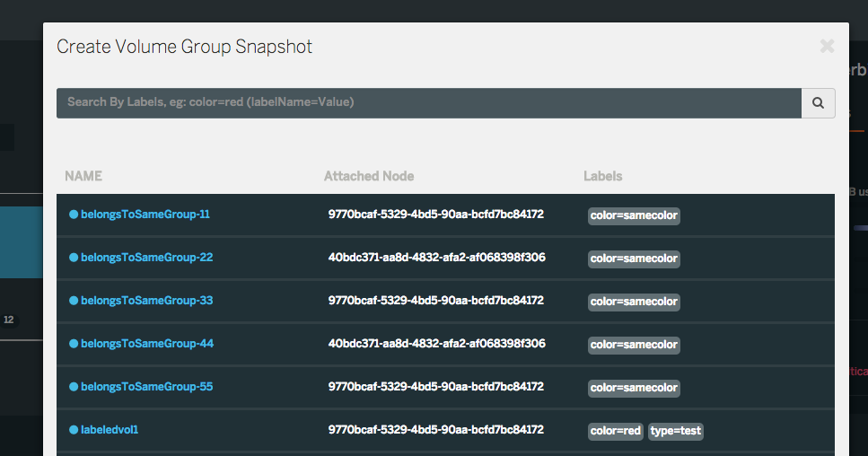The height and width of the screenshot is (456, 868).
Task: Close the Create Volume Group Snapshot dialog
Action: point(827,46)
